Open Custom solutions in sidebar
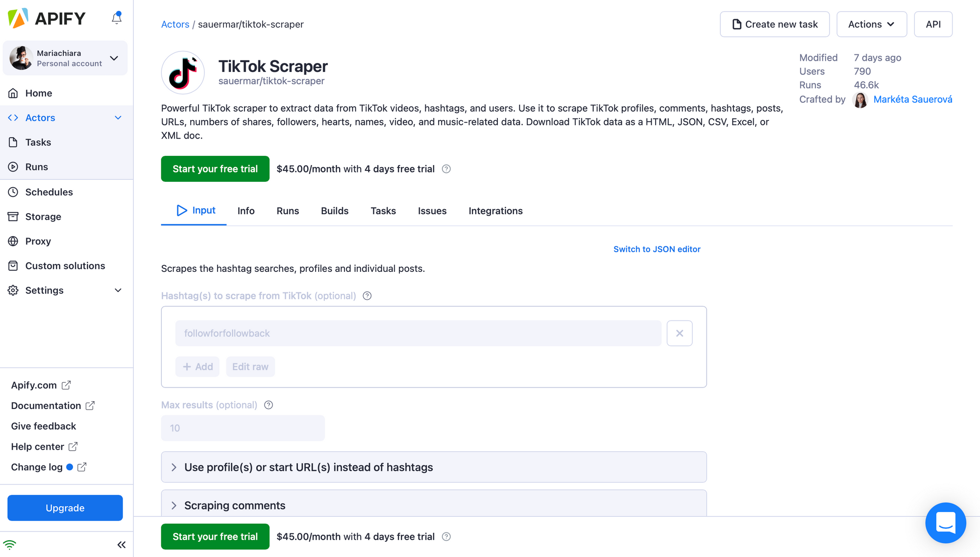 [x=65, y=266]
